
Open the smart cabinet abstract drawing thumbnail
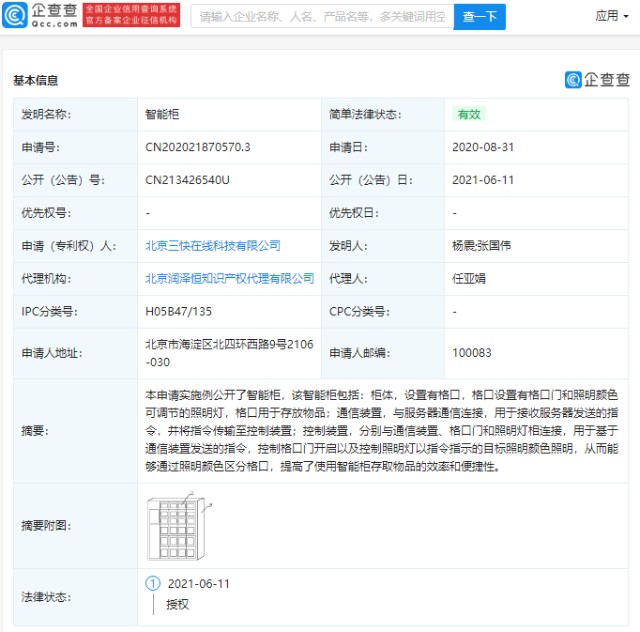pos(179,526)
